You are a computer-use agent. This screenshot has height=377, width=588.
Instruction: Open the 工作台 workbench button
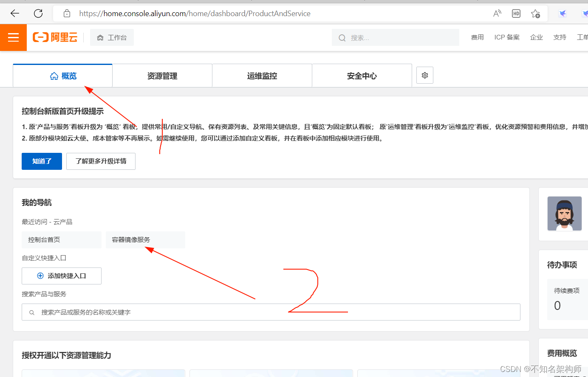click(x=112, y=37)
